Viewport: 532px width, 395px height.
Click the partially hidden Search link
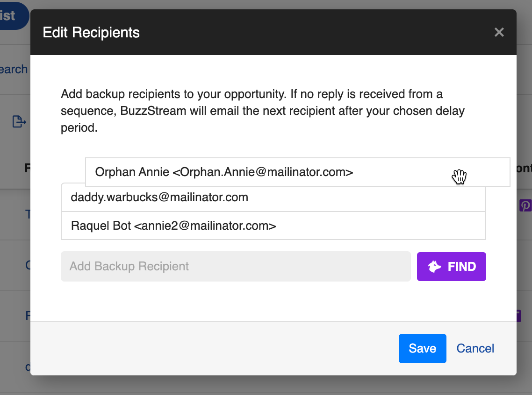tap(14, 69)
